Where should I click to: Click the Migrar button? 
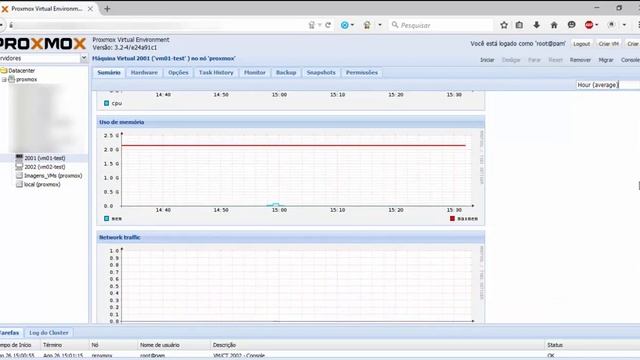606,60
